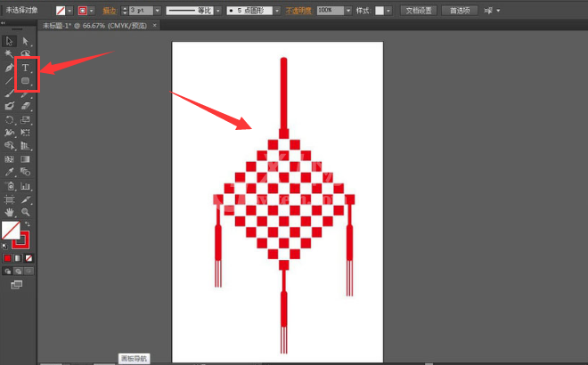Select the Lasso tool
588x365 pixels.
(x=26, y=53)
